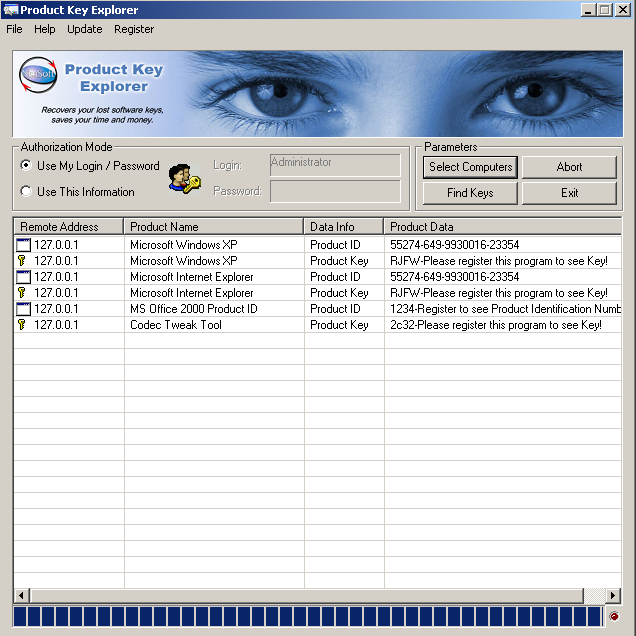Click the window icon on the MS Office 2000 row

coord(23,309)
